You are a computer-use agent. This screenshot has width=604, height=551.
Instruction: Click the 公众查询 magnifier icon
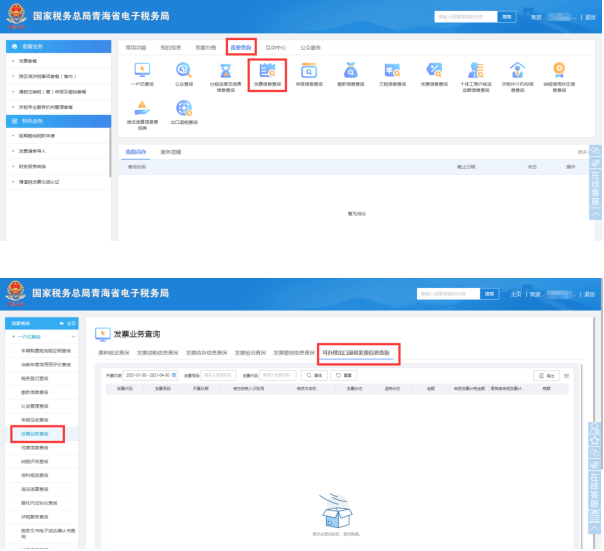click(x=184, y=72)
